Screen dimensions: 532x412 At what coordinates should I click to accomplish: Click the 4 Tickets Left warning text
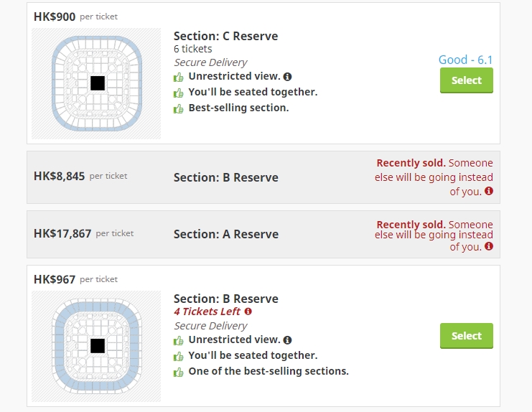[x=207, y=312]
